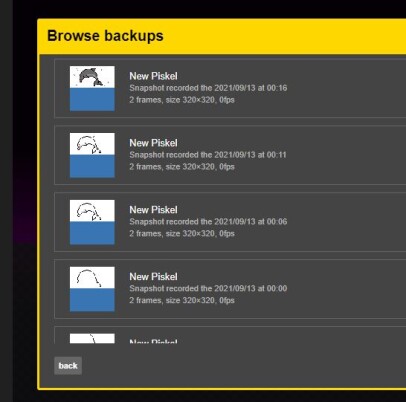The height and width of the screenshot is (402, 406).
Task: Click frames and size info of fourth backup
Action: click(x=182, y=300)
